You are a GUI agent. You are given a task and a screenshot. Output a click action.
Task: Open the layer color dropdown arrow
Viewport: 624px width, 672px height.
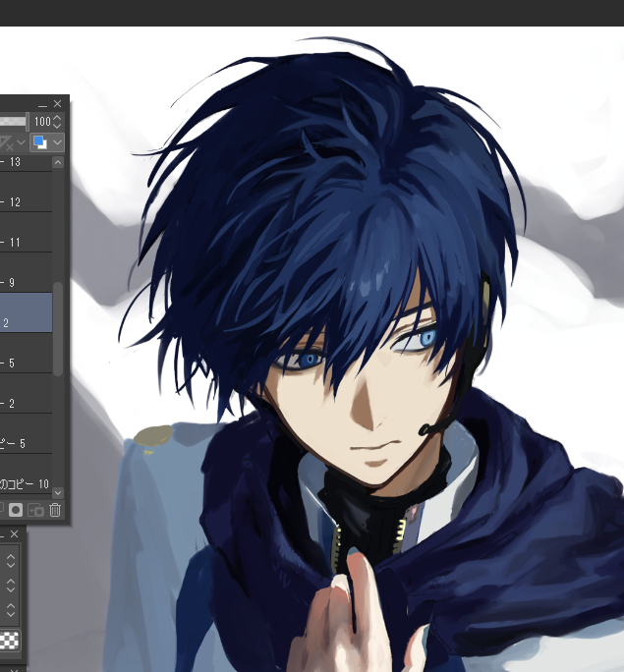click(57, 142)
